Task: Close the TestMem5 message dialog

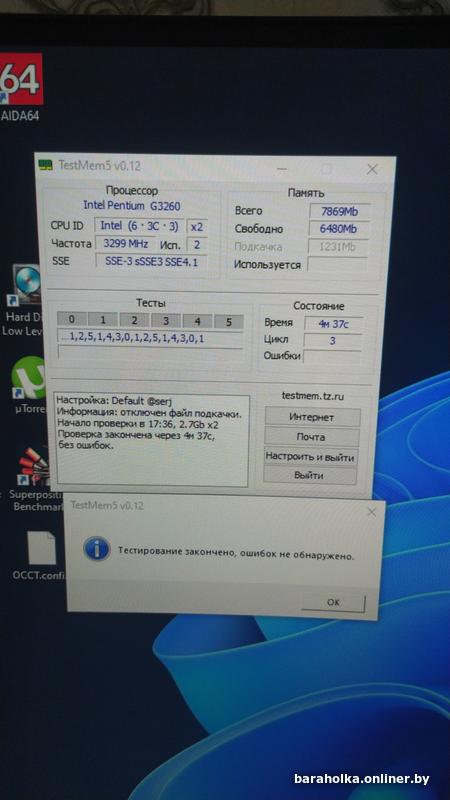Action: point(371,512)
